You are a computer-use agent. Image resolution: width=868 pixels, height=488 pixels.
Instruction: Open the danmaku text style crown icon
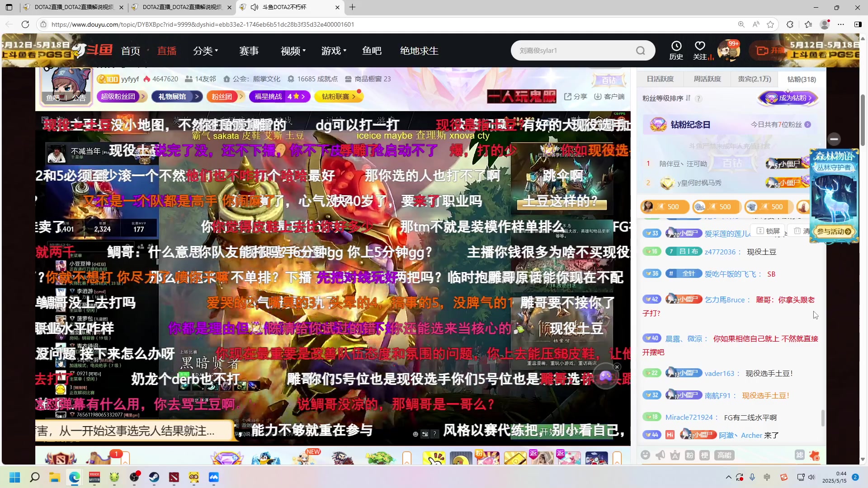pos(675,455)
